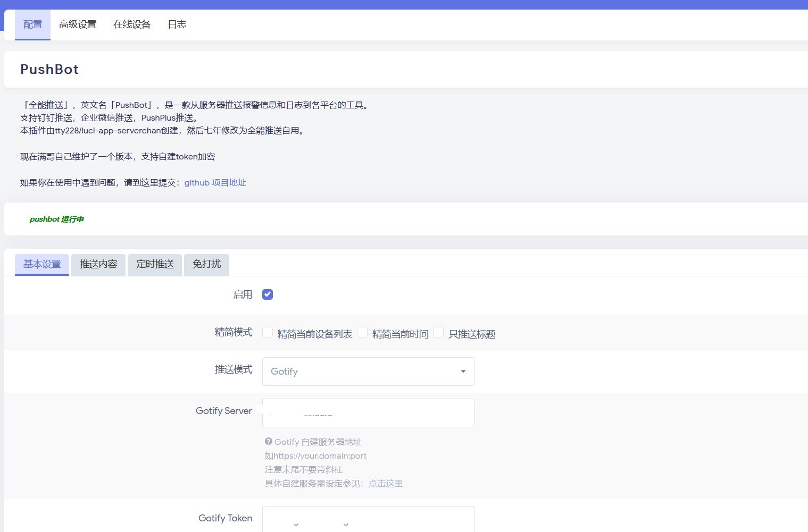The height and width of the screenshot is (532, 808).
Task: View the 日志 tab
Action: point(177,24)
